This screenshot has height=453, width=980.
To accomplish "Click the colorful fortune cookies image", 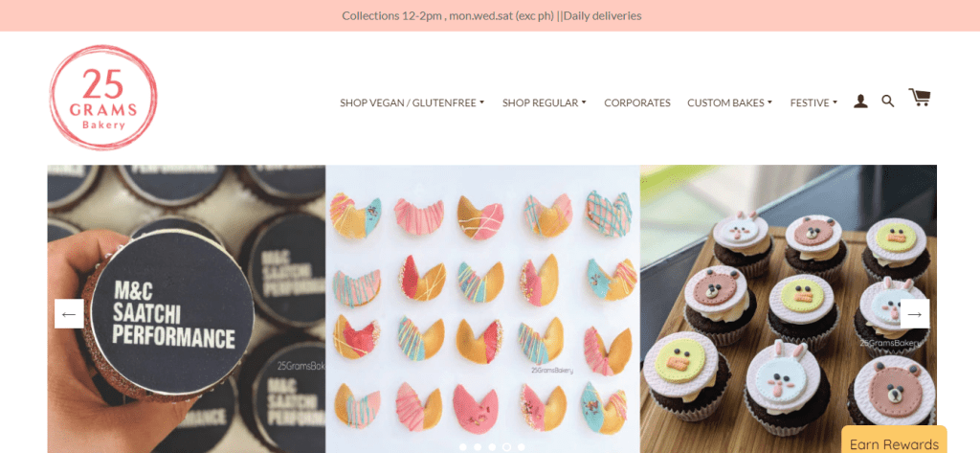I will (x=482, y=308).
